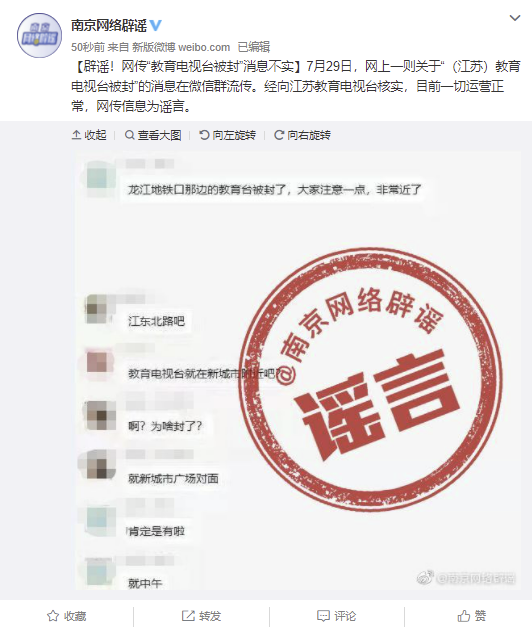The image size is (532, 631).
Task: Click the 向右旋转 text label
Action: tap(309, 135)
